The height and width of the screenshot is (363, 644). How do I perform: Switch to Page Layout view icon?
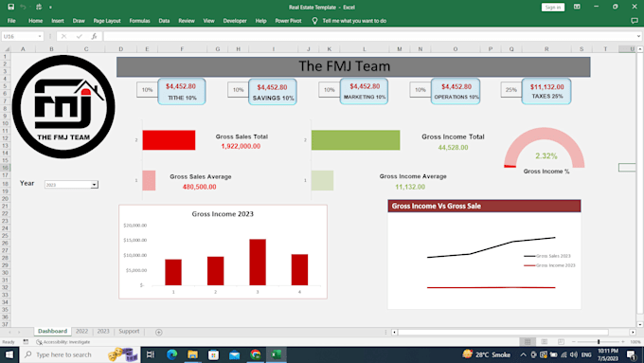(x=545, y=341)
